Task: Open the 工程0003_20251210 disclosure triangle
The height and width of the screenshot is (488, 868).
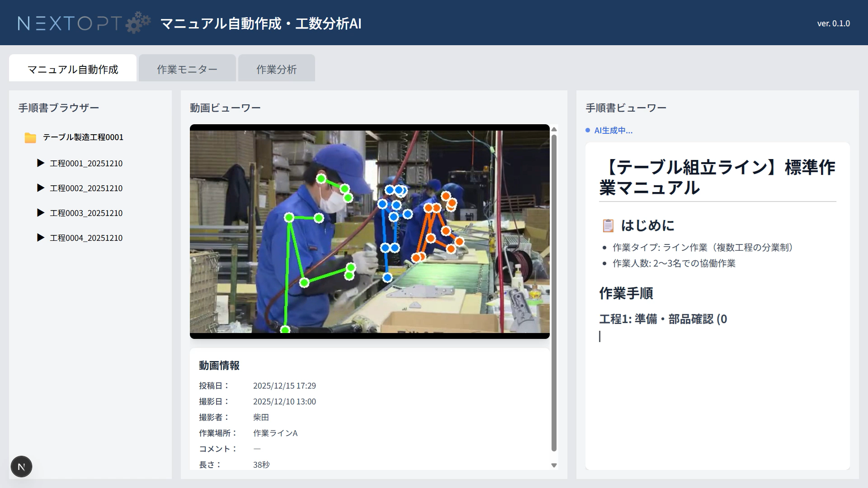Action: click(x=40, y=213)
